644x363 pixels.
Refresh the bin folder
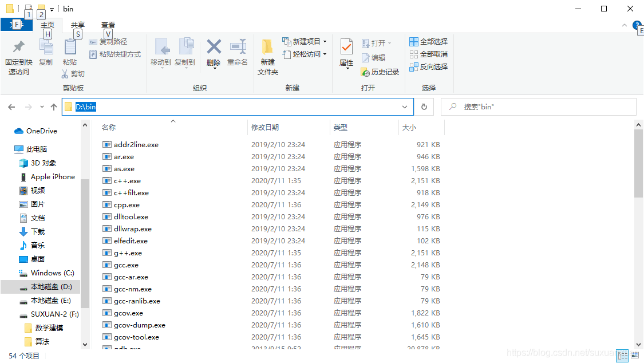[424, 106]
